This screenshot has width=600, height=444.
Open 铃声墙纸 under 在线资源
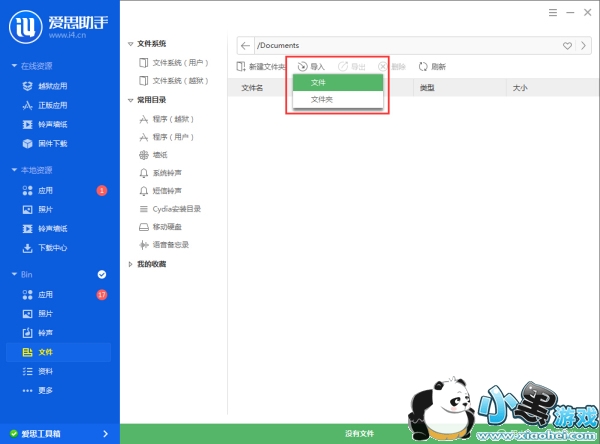(45, 124)
